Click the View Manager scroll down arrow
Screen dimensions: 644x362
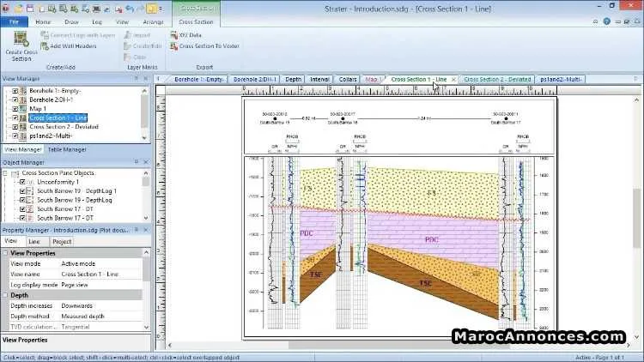144,138
